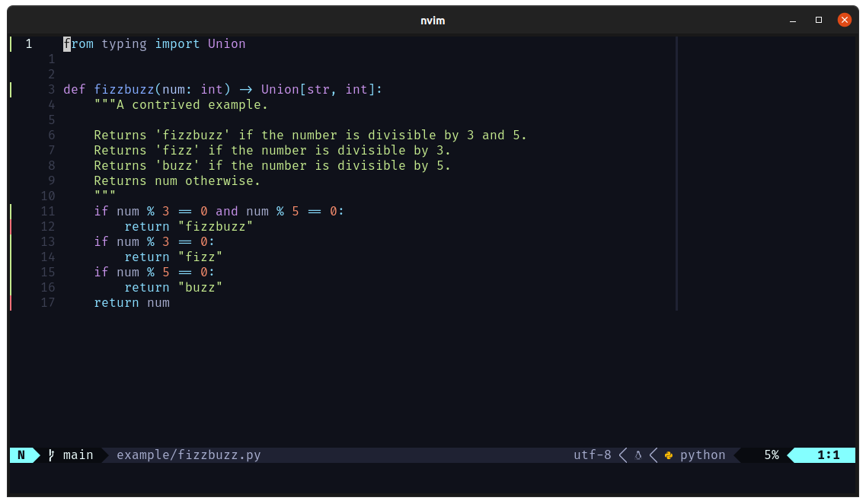The image size is (866, 504).
Task: Click the git branch icon beside main
Action: pyautogui.click(x=51, y=455)
